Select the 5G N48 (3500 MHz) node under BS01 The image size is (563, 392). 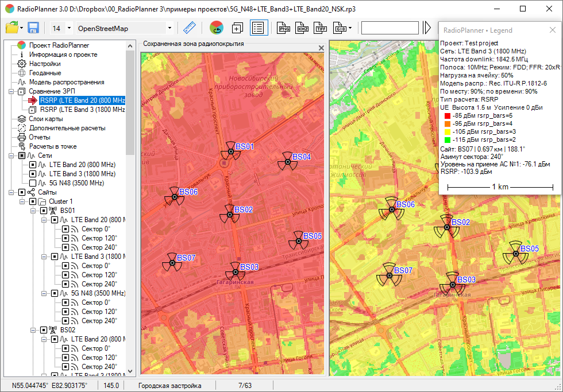(98, 293)
